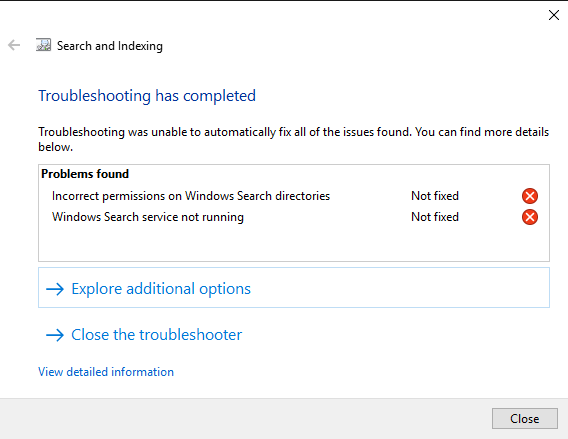Select 'Incorrect permissions on Windows Search directories' row

point(295,196)
